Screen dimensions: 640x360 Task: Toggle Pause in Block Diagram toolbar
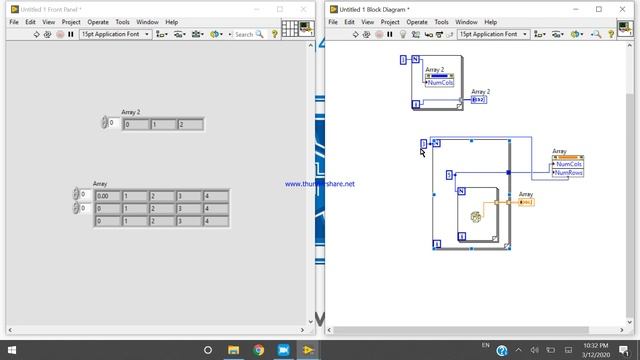pos(390,35)
